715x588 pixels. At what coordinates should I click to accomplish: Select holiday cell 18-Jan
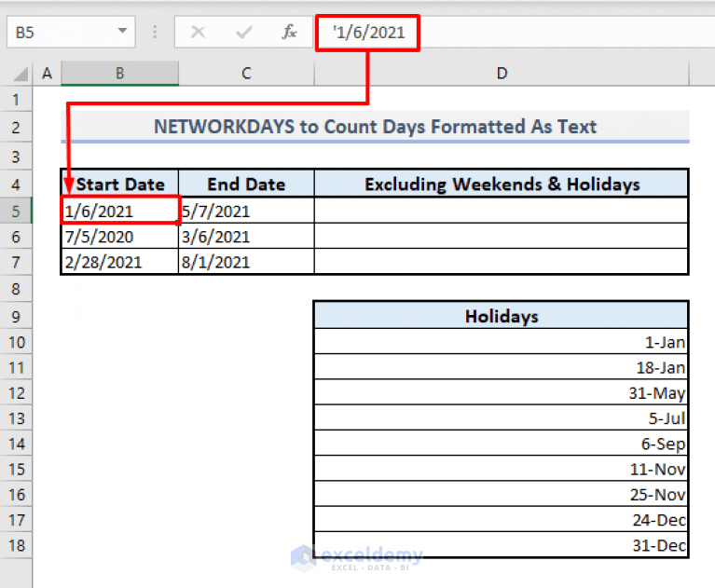coord(502,367)
